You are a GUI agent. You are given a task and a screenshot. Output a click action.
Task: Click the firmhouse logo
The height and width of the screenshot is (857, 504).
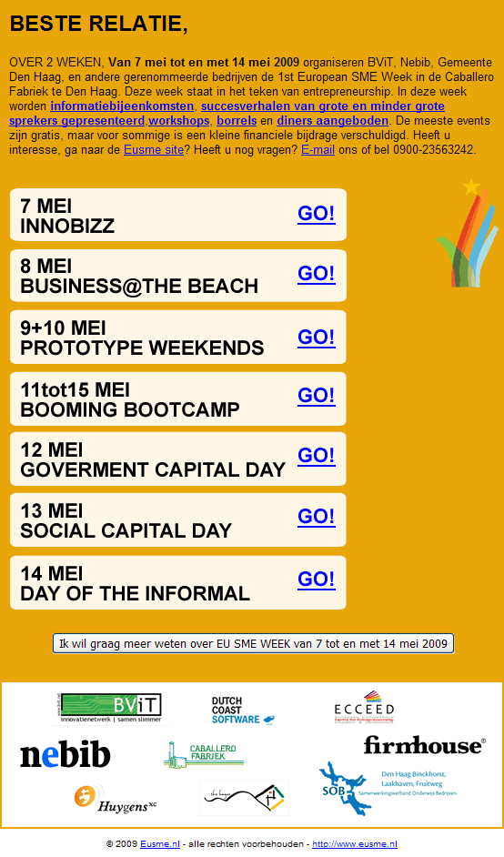pos(424,745)
